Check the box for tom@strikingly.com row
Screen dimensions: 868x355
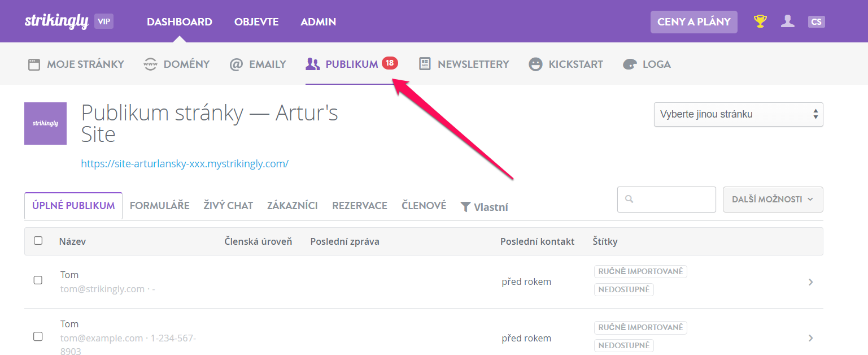[x=38, y=280]
